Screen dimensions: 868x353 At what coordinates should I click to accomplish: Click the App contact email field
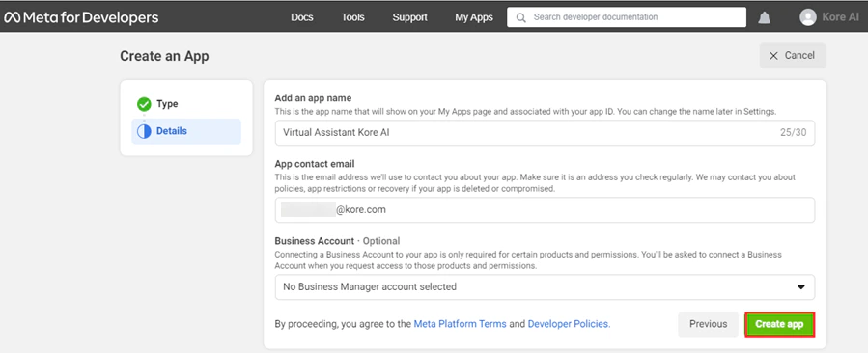tap(545, 209)
